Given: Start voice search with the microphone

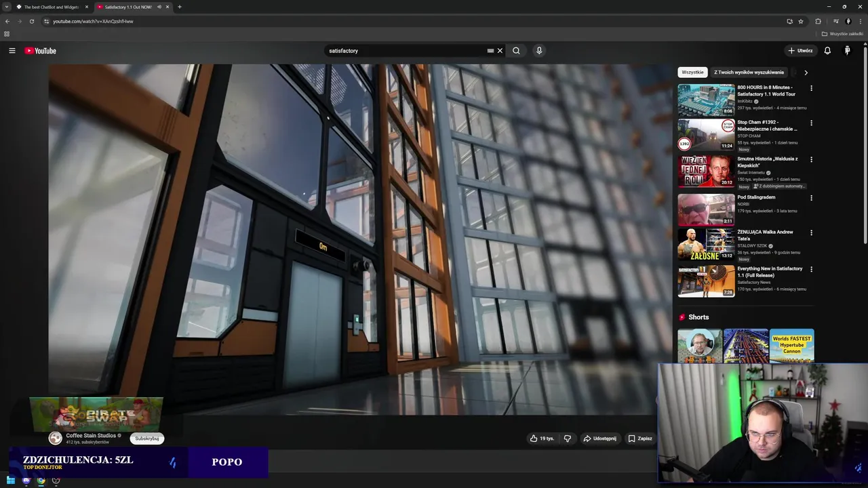Looking at the screenshot, I should tap(539, 51).
